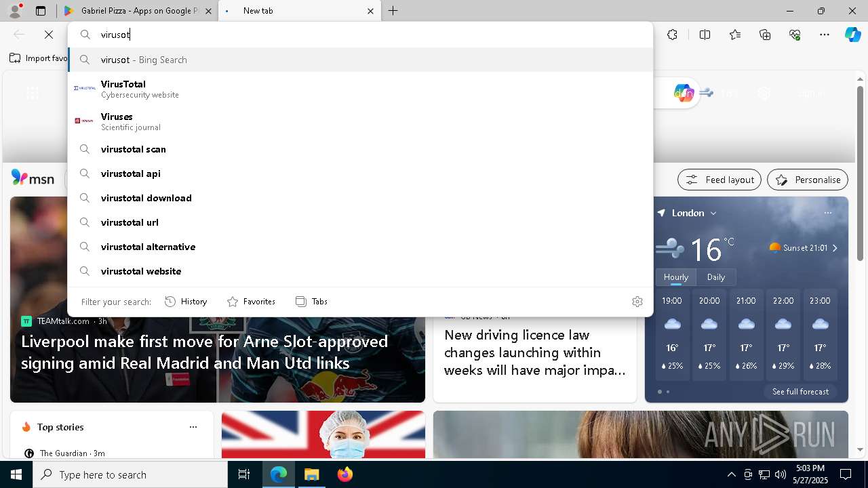The image size is (868, 488).
Task: Choose 'virustotal website' suggestion
Action: click(360, 271)
